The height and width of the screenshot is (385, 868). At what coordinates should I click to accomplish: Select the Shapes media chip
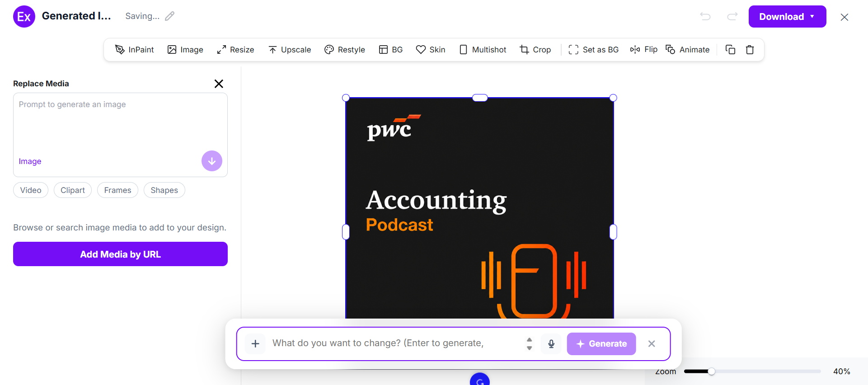coord(164,190)
